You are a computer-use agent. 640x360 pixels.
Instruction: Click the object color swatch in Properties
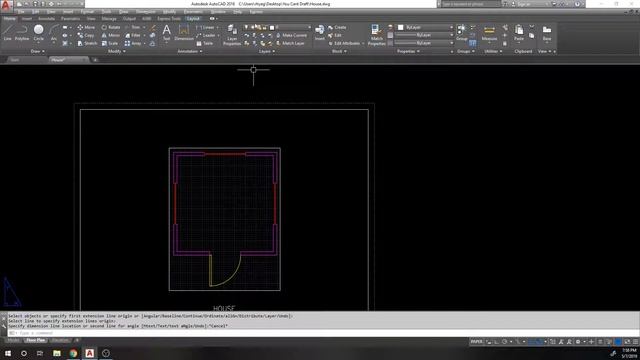point(400,27)
